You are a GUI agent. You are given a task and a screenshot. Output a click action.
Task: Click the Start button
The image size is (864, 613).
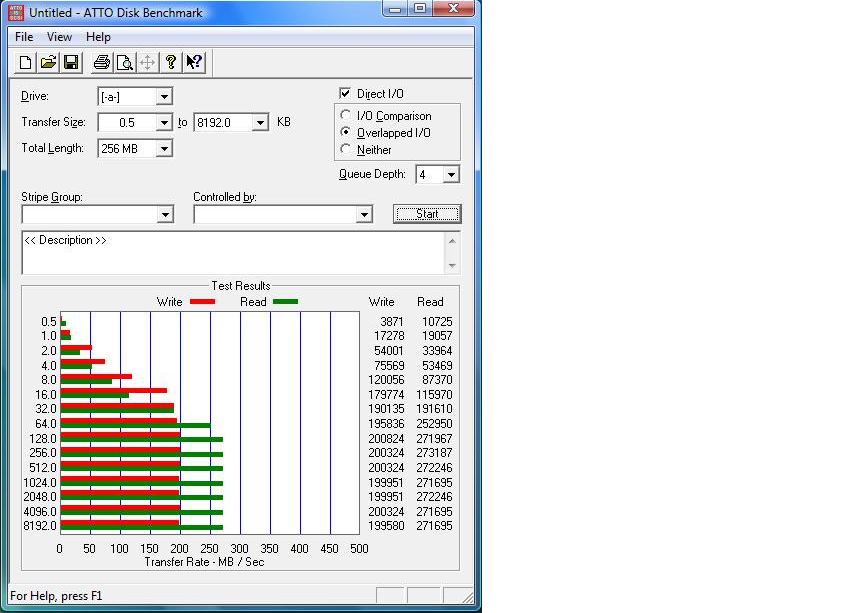pyautogui.click(x=427, y=214)
